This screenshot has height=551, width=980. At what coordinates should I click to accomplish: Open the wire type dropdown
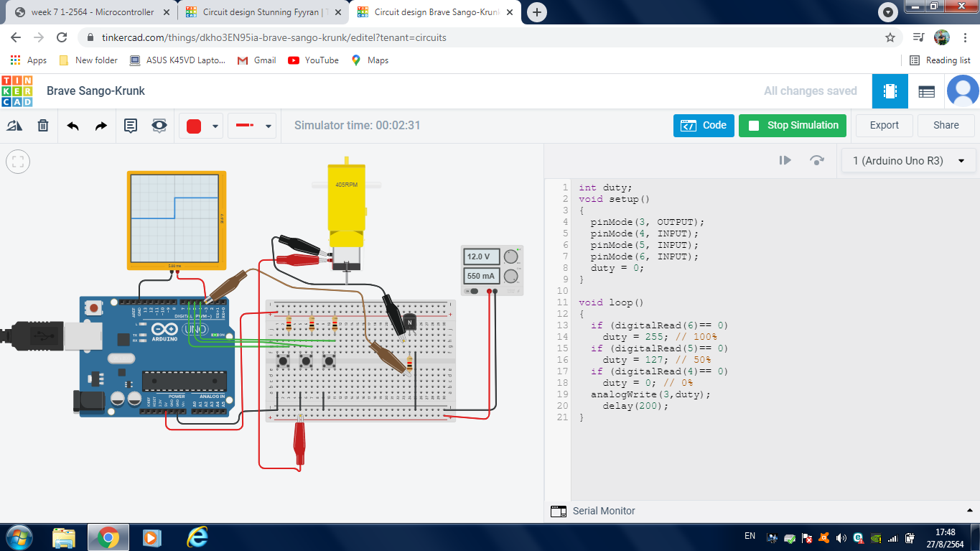click(x=252, y=126)
